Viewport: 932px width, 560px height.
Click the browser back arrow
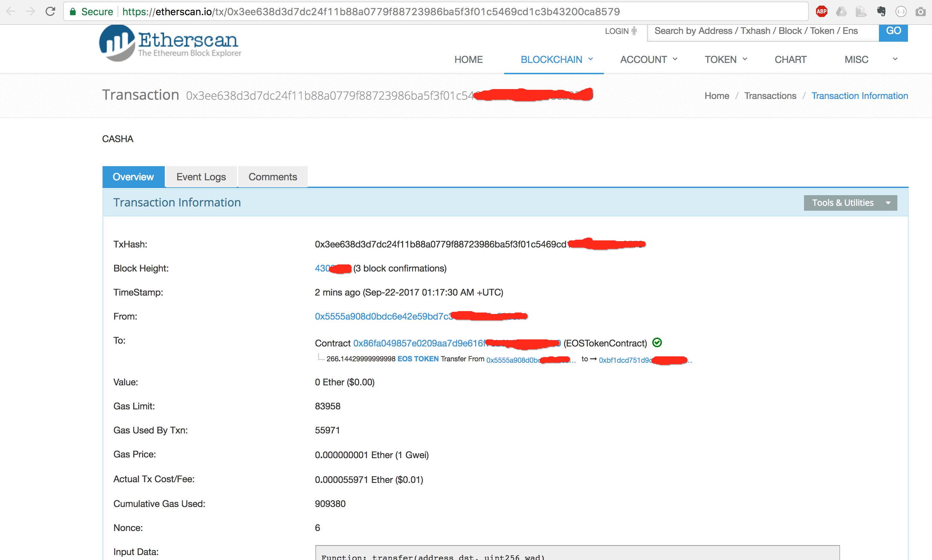[x=11, y=12]
